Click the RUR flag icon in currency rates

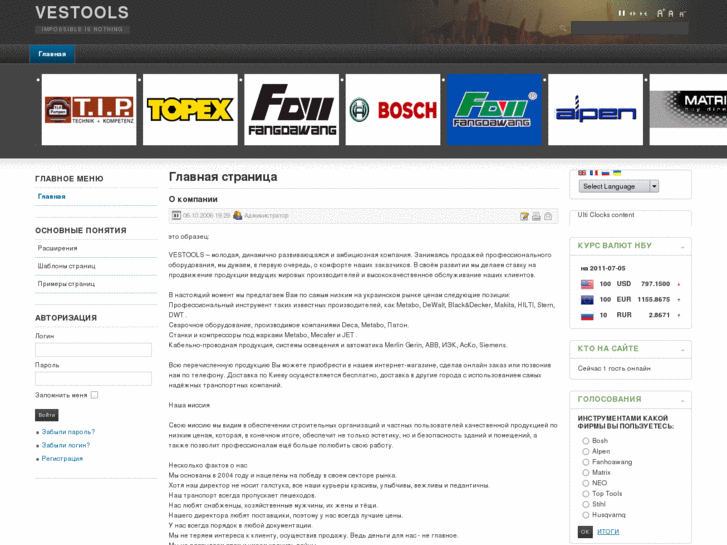point(587,316)
